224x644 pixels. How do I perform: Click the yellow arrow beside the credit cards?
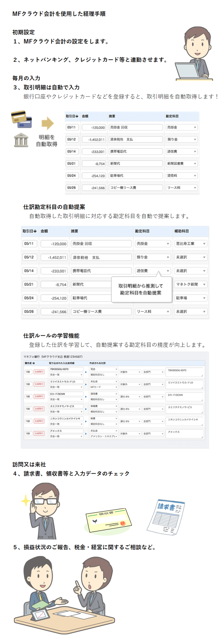(x=48, y=123)
